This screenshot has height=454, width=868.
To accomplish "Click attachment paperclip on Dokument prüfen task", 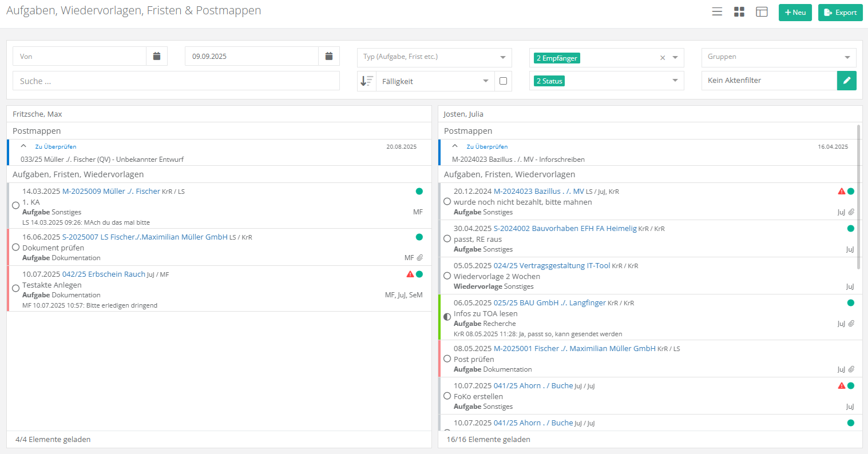I will 420,258.
